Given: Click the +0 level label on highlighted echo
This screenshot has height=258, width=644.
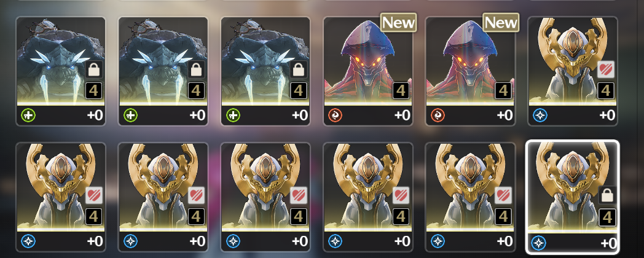Looking at the screenshot, I should (608, 243).
